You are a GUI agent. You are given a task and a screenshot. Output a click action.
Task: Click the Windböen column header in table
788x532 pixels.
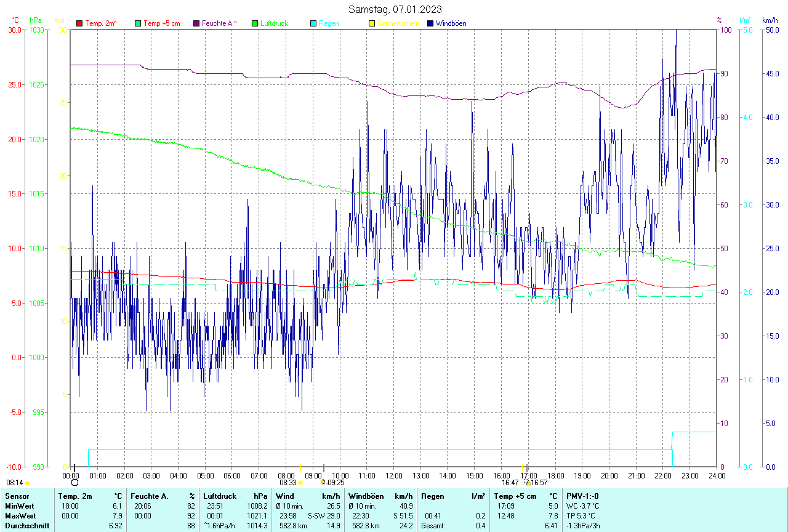pyautogui.click(x=366, y=496)
